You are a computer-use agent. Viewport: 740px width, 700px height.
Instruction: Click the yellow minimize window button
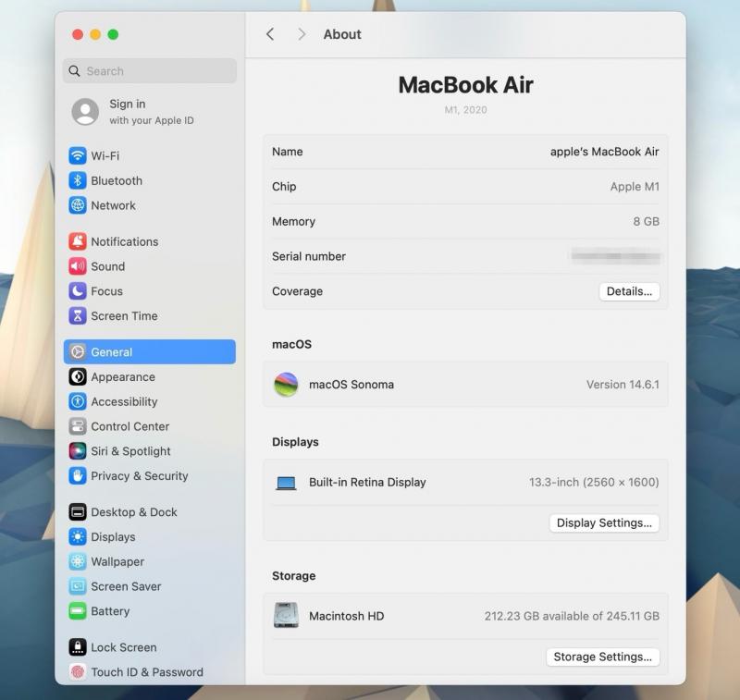pos(95,34)
